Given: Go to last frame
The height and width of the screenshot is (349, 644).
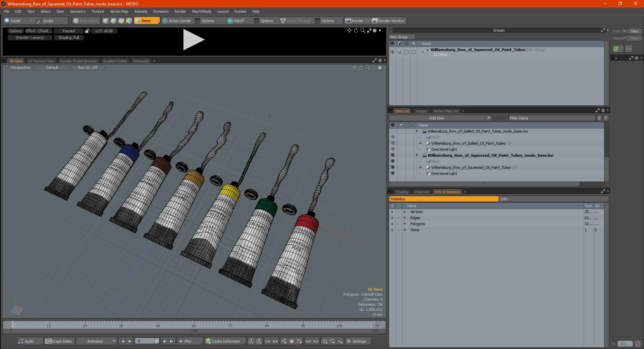Looking at the screenshot, I should pos(172,341).
